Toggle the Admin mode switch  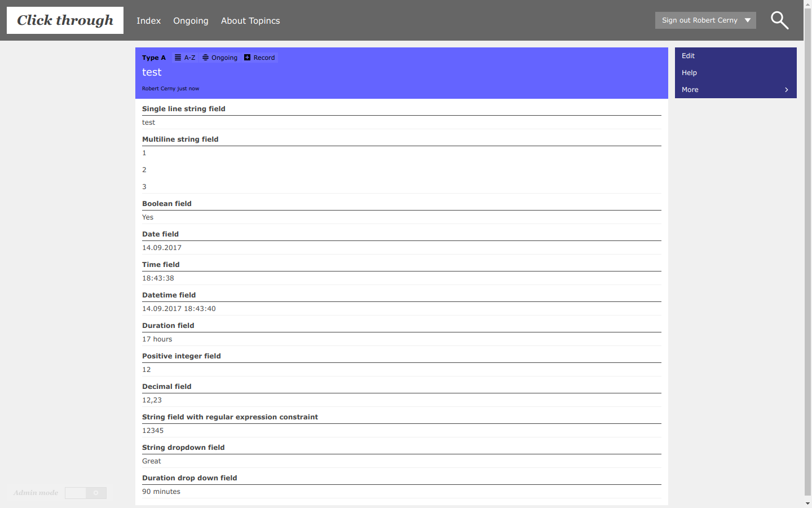pyautogui.click(x=86, y=493)
